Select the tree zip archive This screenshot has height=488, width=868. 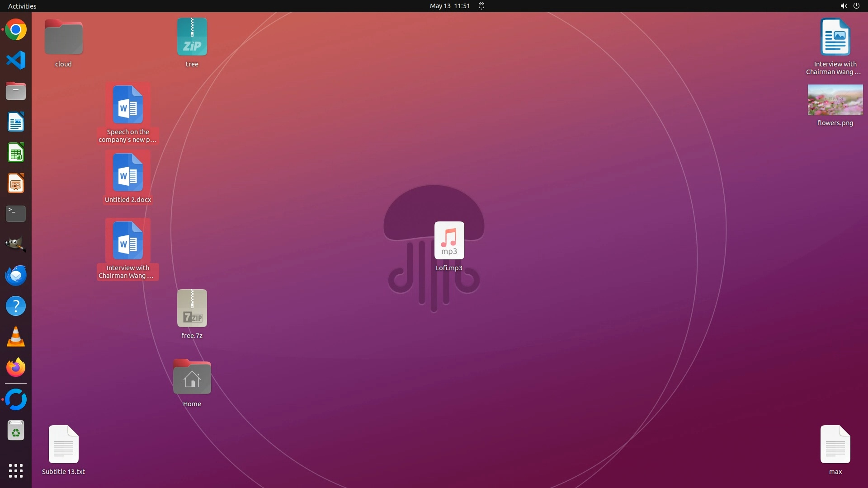[x=192, y=37]
